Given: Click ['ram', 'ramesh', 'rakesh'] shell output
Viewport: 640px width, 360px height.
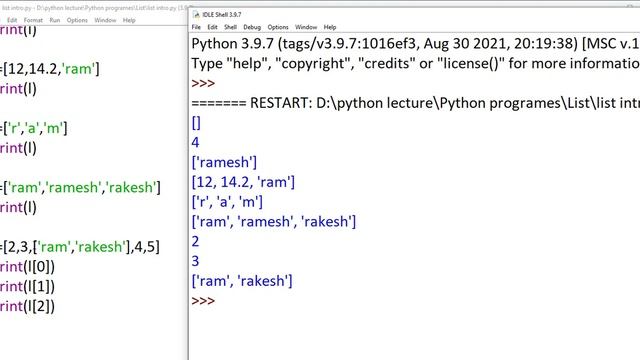Looking at the screenshot, I should pyautogui.click(x=274, y=222).
